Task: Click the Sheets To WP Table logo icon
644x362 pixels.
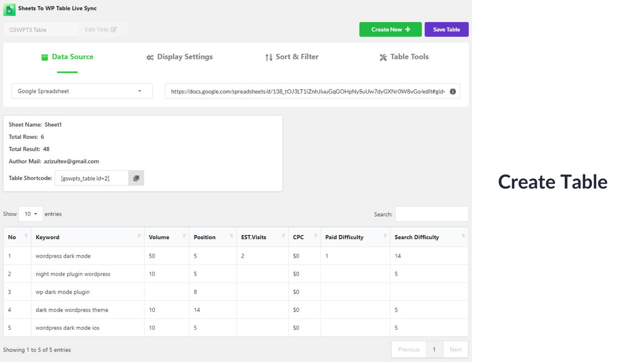Action: pos(9,9)
